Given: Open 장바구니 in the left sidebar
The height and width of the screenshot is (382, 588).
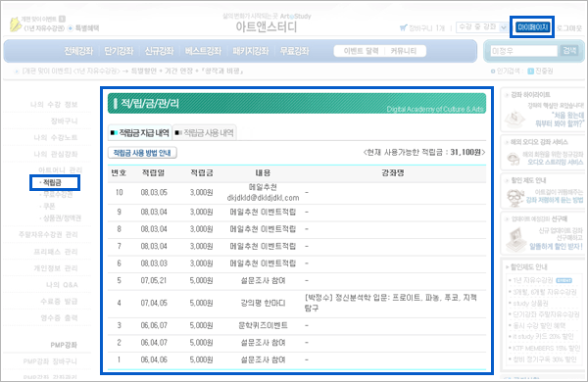Looking at the screenshot, I should click(x=65, y=121).
